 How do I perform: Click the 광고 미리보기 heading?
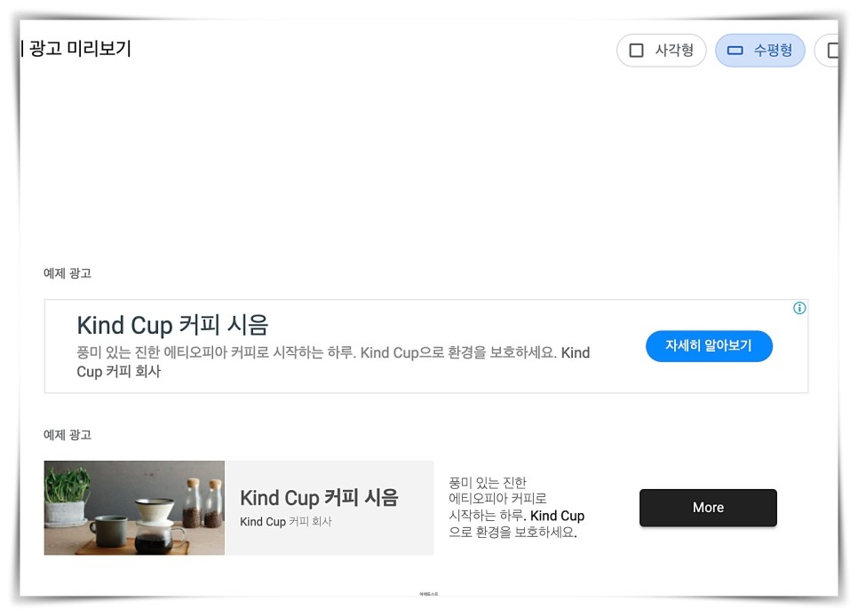tap(80, 48)
